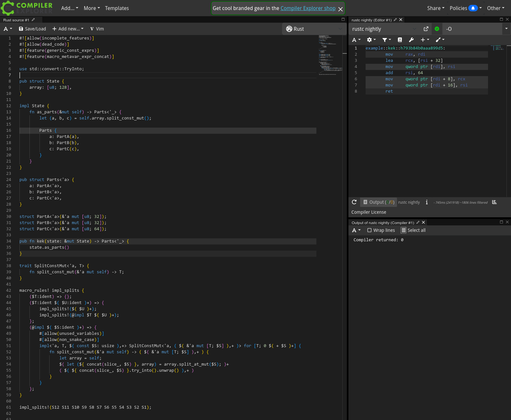The height and width of the screenshot is (420, 511).
Task: Enable the Wrap lines checkbox
Action: click(x=369, y=230)
